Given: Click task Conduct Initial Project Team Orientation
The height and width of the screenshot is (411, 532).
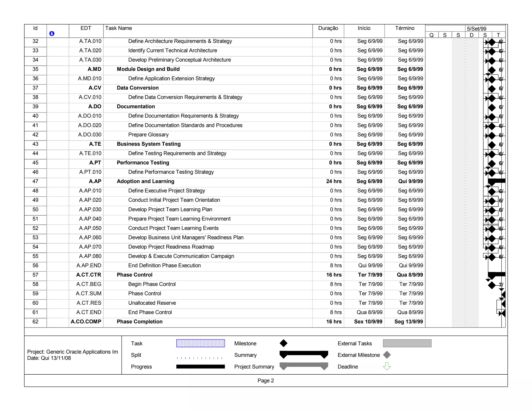Looking at the screenshot, I should pos(174,200).
